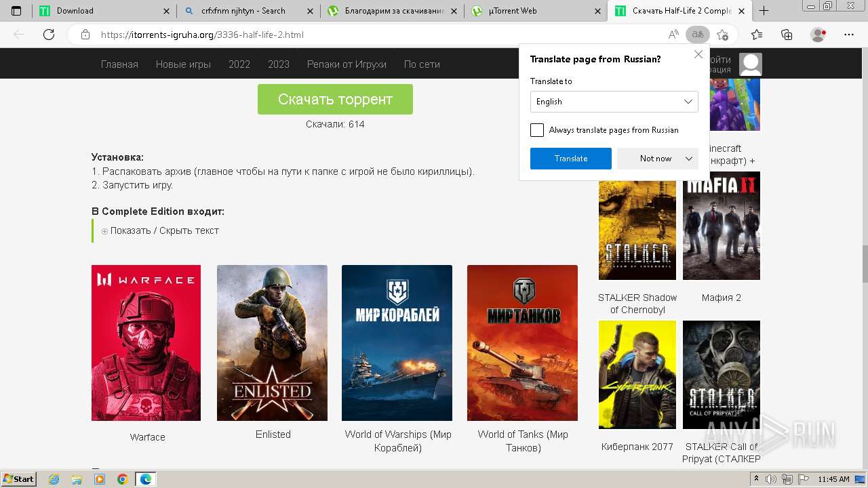Click the Warface cover image
Screen dimensions: 868x488
click(146, 343)
